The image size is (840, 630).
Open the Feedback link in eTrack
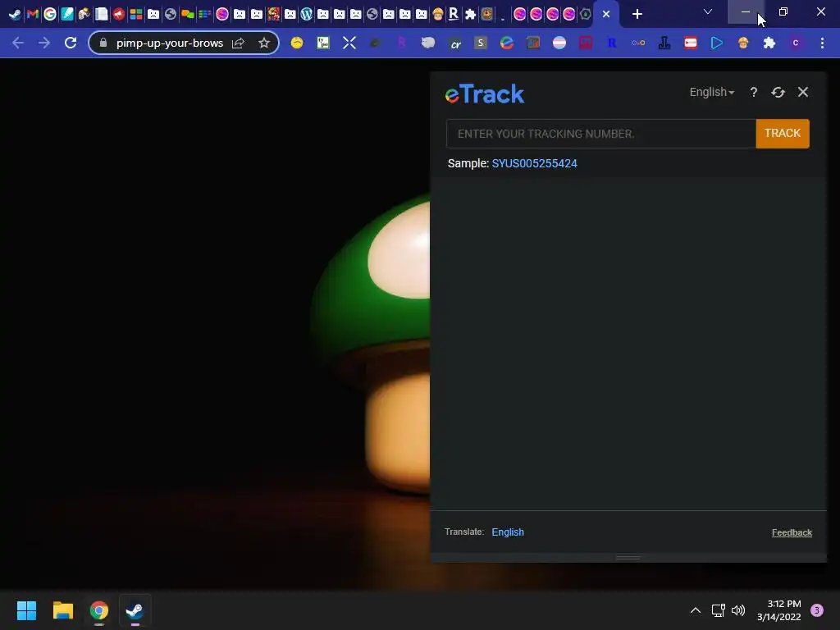click(792, 532)
